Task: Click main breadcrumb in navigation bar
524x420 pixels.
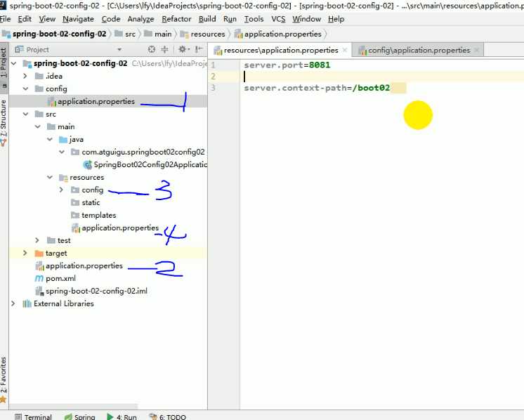Action: (x=158, y=34)
